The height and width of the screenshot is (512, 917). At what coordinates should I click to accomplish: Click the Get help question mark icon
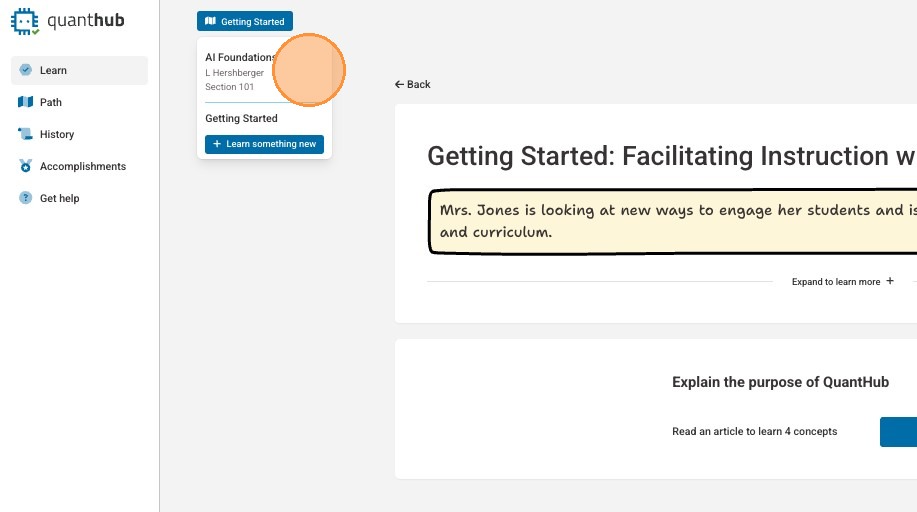pyautogui.click(x=26, y=198)
